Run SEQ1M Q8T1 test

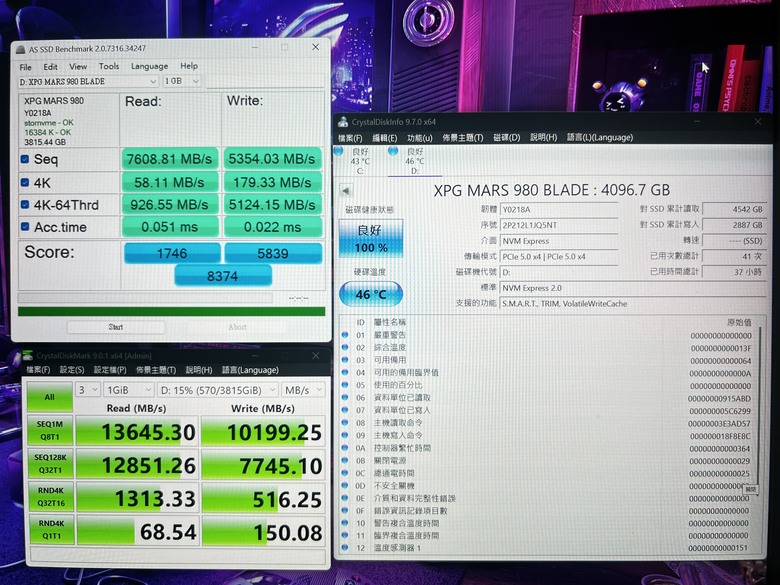pos(50,431)
